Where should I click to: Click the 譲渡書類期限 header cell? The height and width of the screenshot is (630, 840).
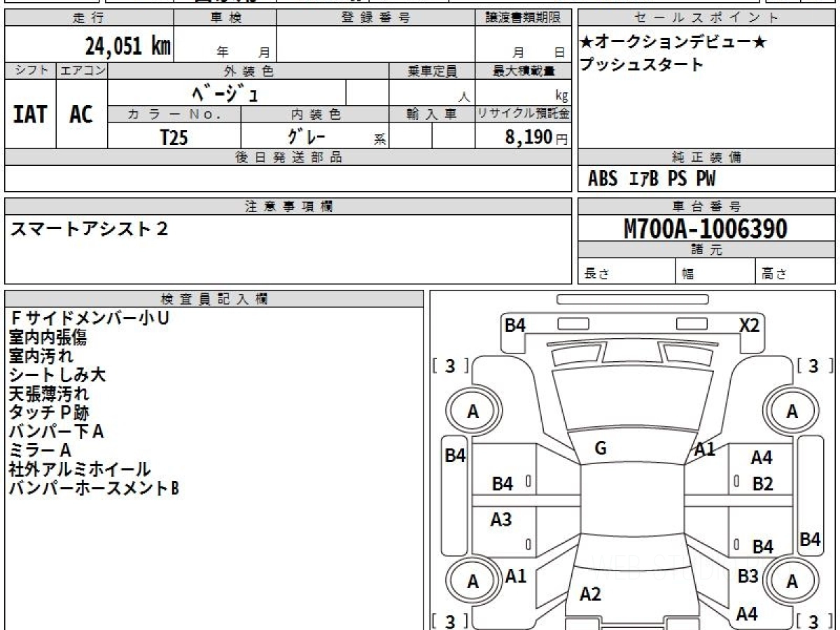(523, 18)
